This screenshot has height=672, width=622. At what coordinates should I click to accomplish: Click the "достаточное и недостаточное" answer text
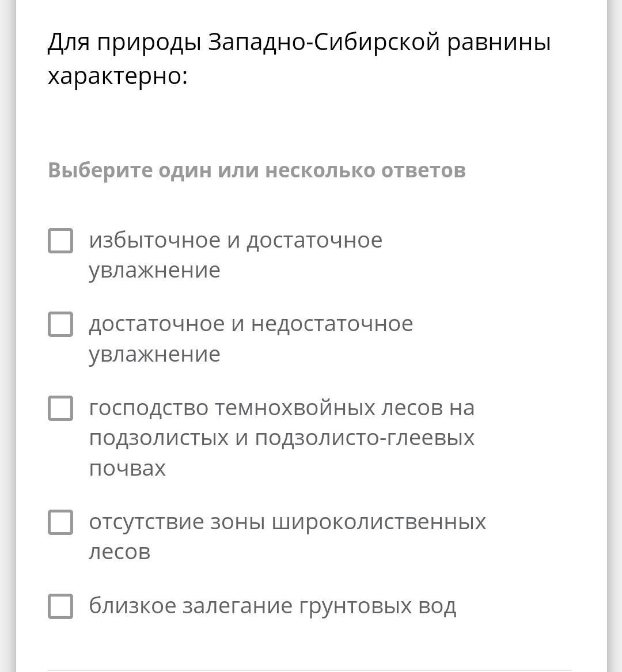click(251, 324)
